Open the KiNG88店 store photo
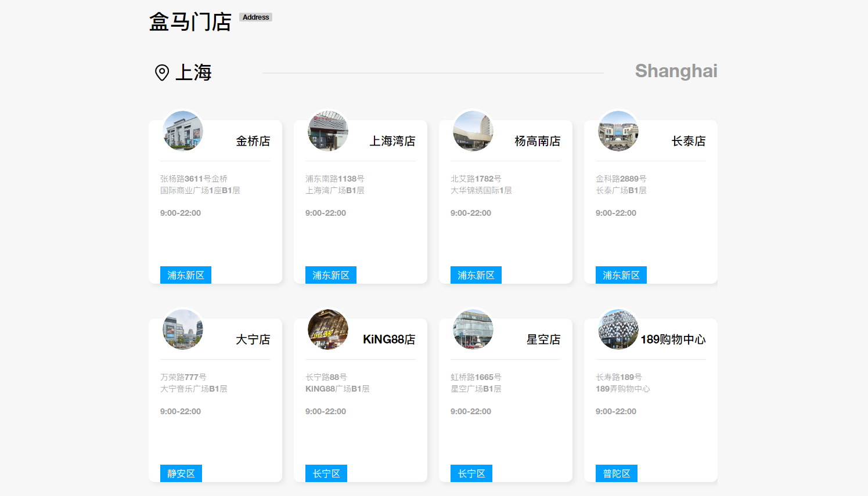Image resolution: width=868 pixels, height=496 pixels. (x=328, y=330)
